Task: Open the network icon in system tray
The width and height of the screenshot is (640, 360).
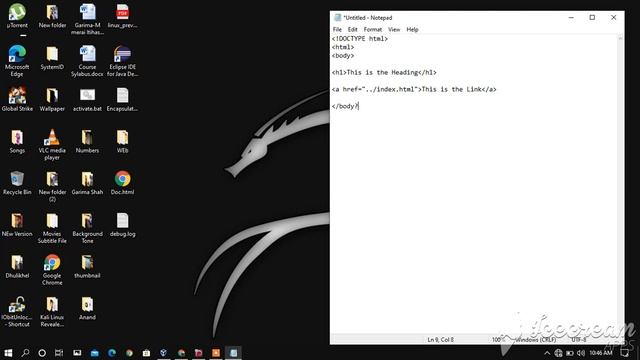Action: pyautogui.click(x=558, y=353)
